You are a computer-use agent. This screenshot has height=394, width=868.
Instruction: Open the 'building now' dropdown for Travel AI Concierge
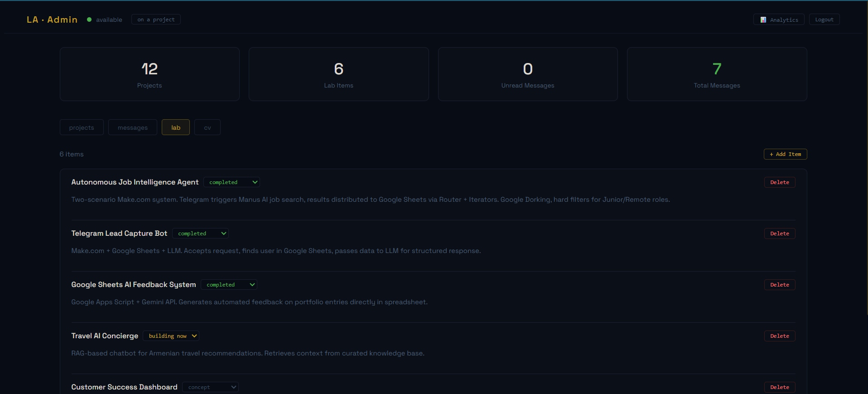click(171, 336)
